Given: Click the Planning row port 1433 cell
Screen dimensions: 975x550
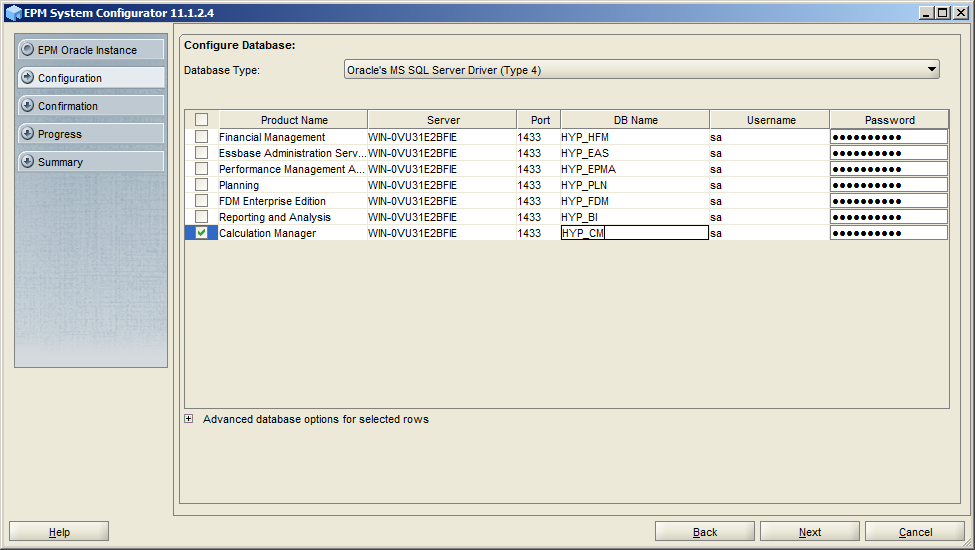Looking at the screenshot, I should (538, 185).
